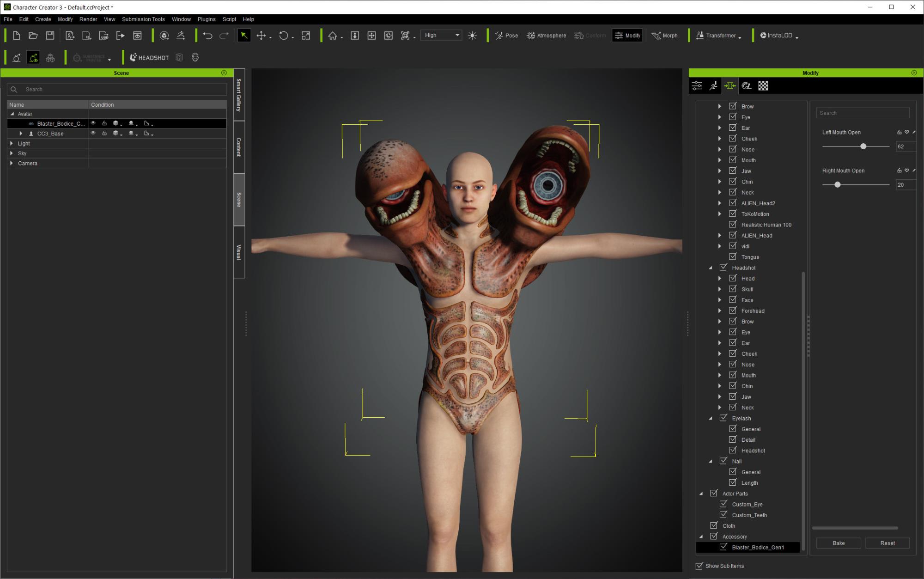Open the checkerboard Texture tab in Modify

coord(763,85)
